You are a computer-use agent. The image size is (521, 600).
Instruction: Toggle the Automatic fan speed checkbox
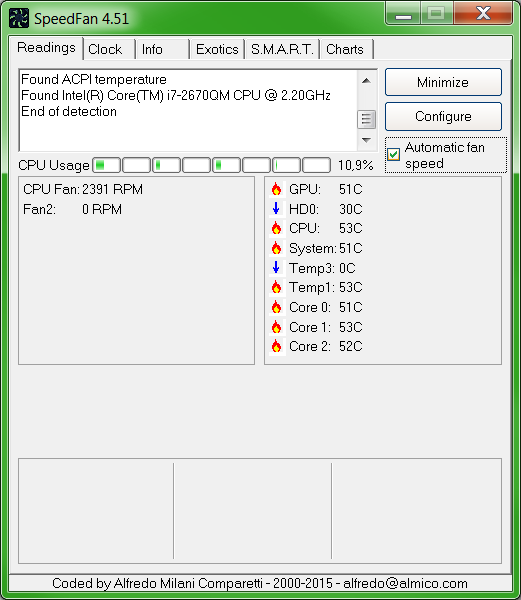pos(394,155)
